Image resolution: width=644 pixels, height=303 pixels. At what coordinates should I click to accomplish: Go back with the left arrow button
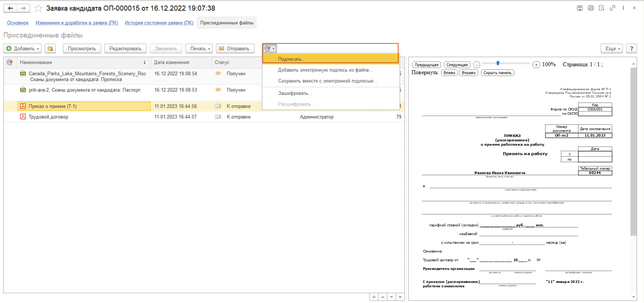tap(10, 8)
